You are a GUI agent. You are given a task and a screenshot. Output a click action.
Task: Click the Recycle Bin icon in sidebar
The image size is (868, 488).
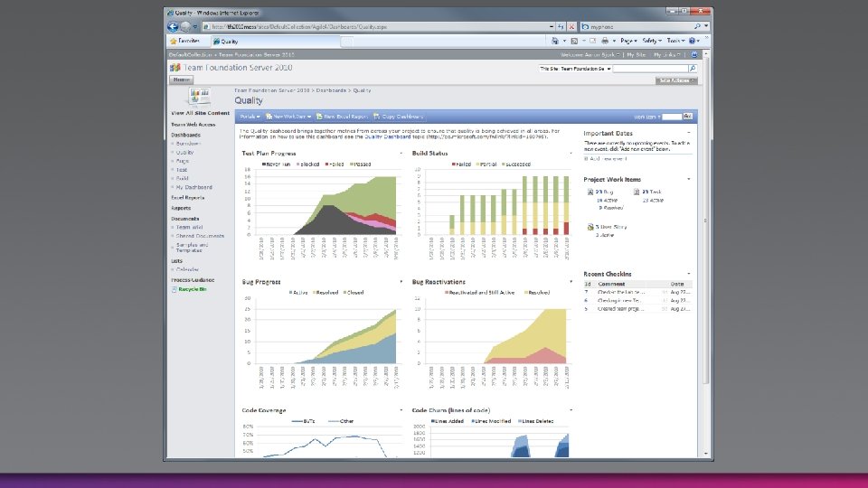(x=174, y=289)
